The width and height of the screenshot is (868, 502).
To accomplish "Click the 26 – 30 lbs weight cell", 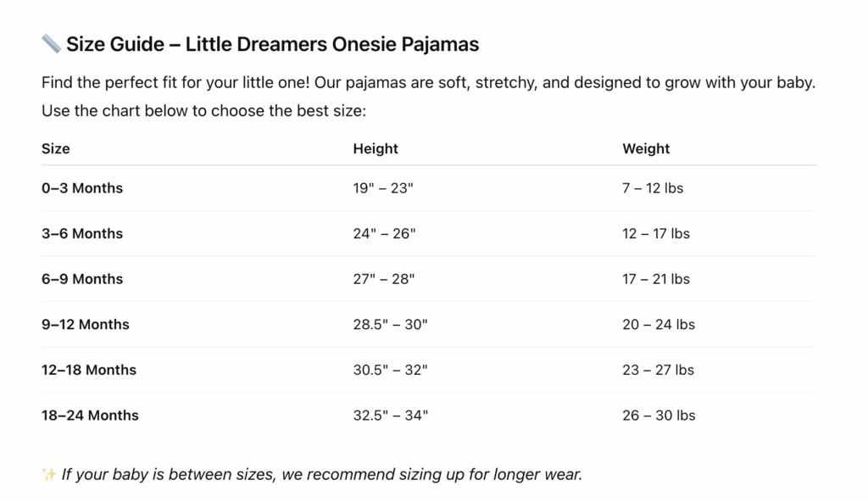I will (x=659, y=415).
